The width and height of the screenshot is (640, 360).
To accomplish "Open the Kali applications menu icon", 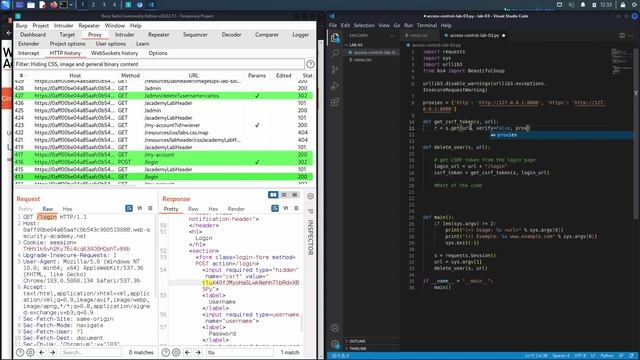I will pyautogui.click(x=6, y=5).
